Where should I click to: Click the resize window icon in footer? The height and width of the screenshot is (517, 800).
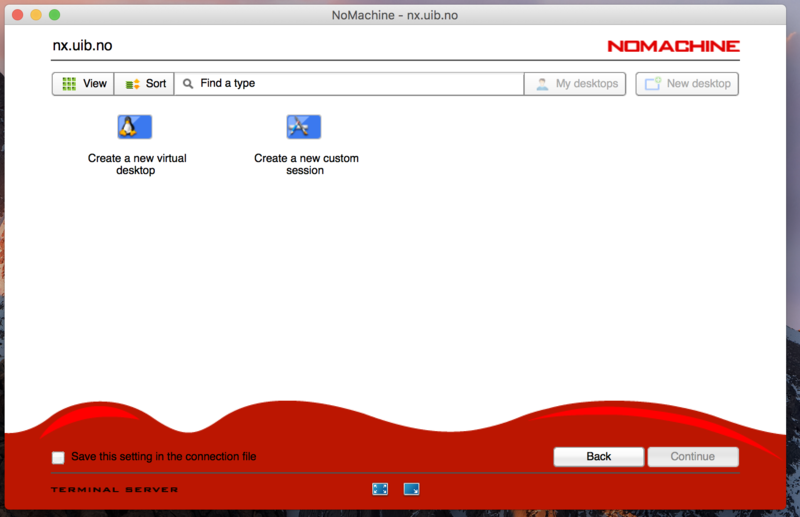[x=411, y=489]
